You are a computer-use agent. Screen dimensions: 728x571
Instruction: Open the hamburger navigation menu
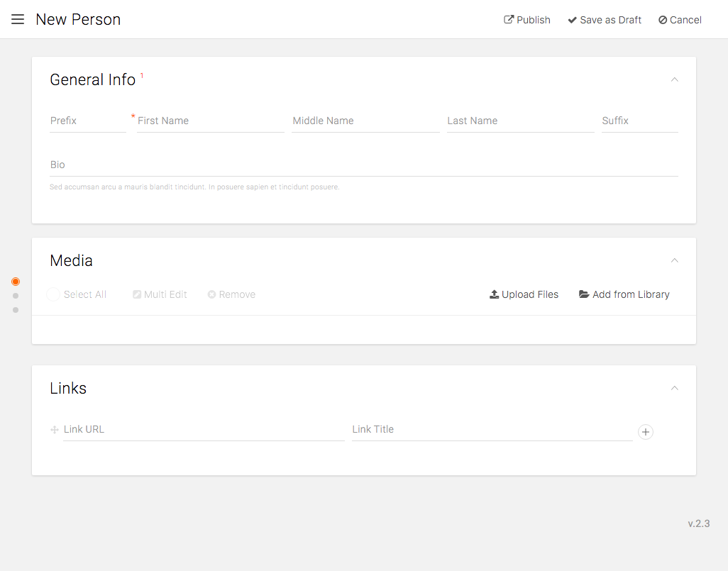18,19
